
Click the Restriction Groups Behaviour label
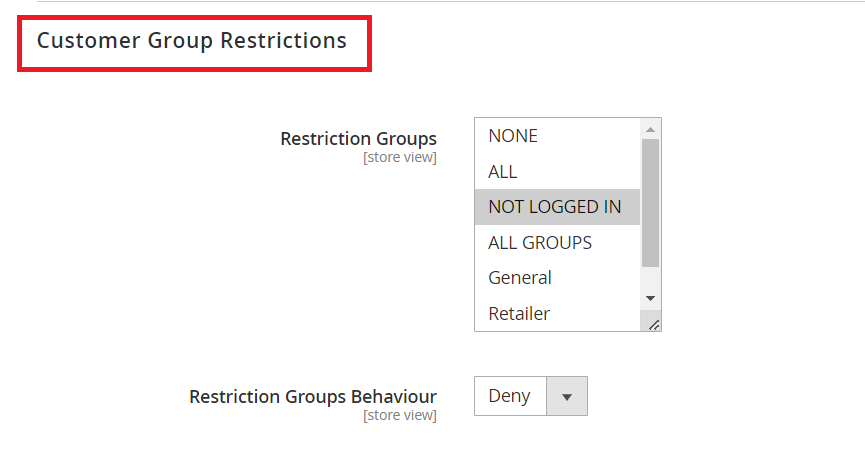coord(312,397)
